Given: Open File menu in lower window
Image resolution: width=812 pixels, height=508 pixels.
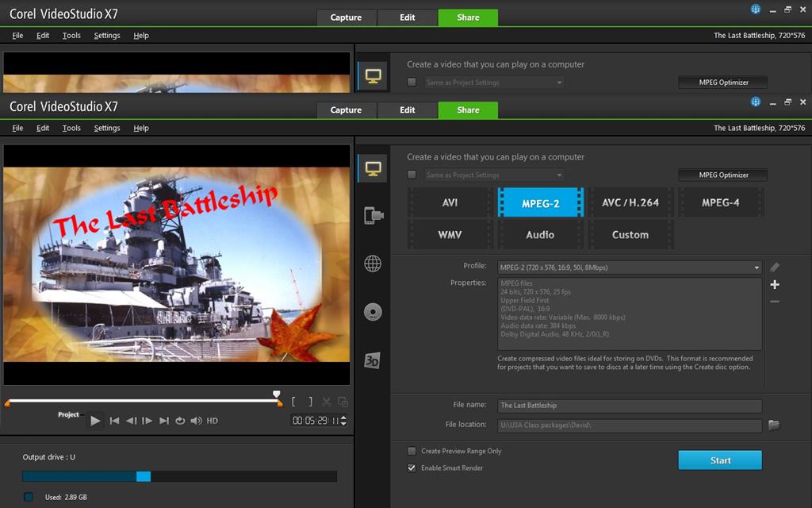Looking at the screenshot, I should pos(17,128).
